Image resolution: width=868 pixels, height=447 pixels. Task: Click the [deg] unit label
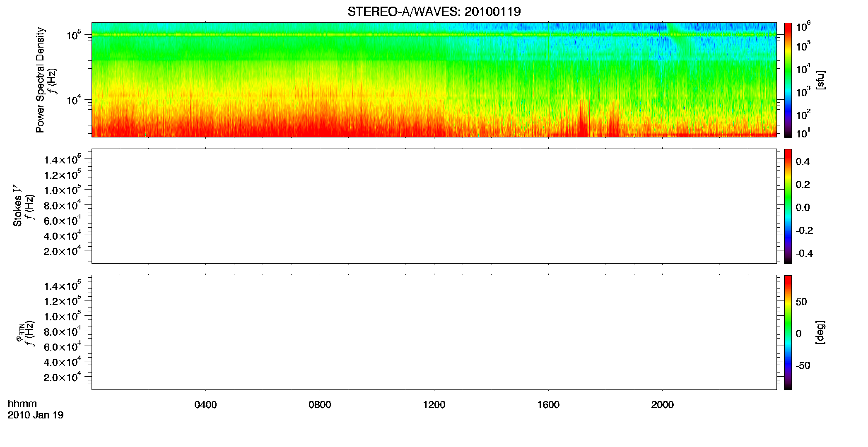(820, 332)
